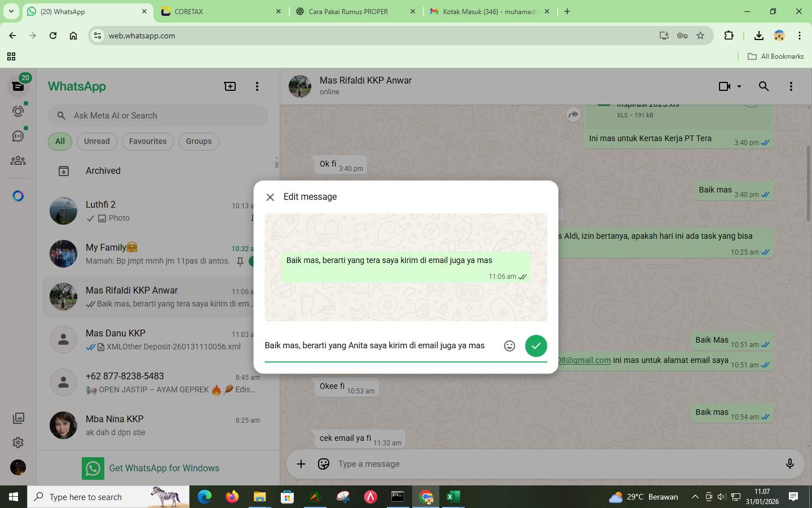Expand hidden system tray icons

pos(695,497)
